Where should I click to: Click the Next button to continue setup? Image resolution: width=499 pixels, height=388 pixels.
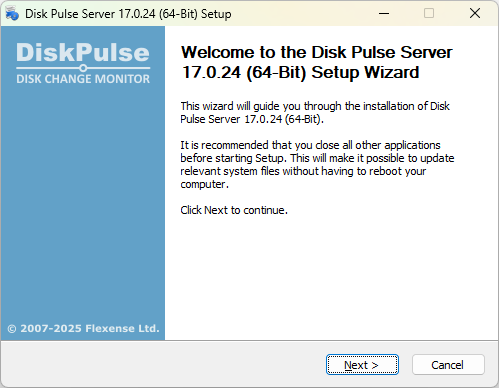(x=362, y=365)
